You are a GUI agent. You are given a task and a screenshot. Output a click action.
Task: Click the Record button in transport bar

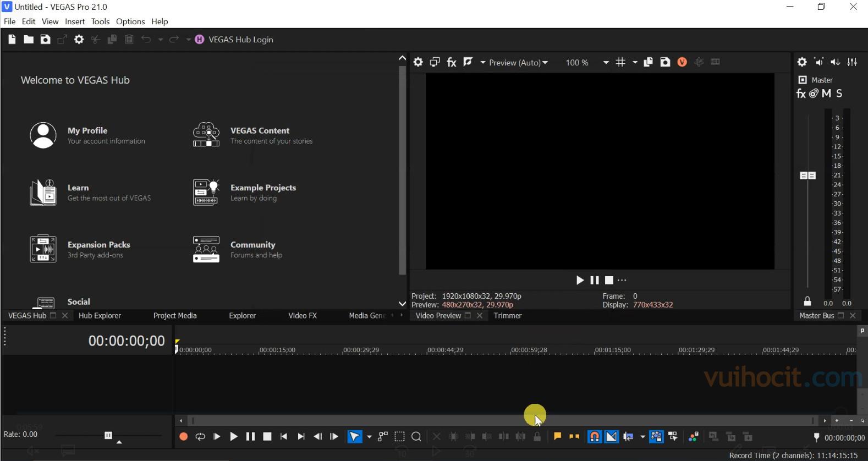click(184, 437)
